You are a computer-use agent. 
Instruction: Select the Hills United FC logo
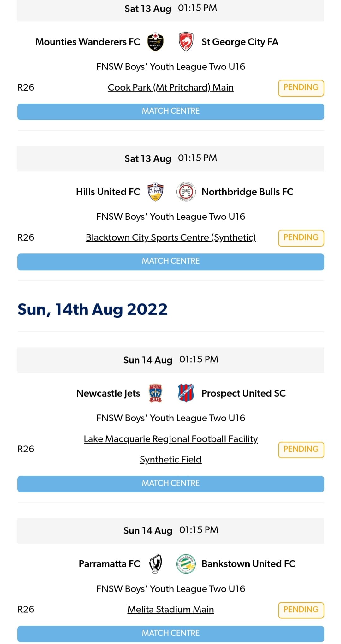(x=155, y=192)
